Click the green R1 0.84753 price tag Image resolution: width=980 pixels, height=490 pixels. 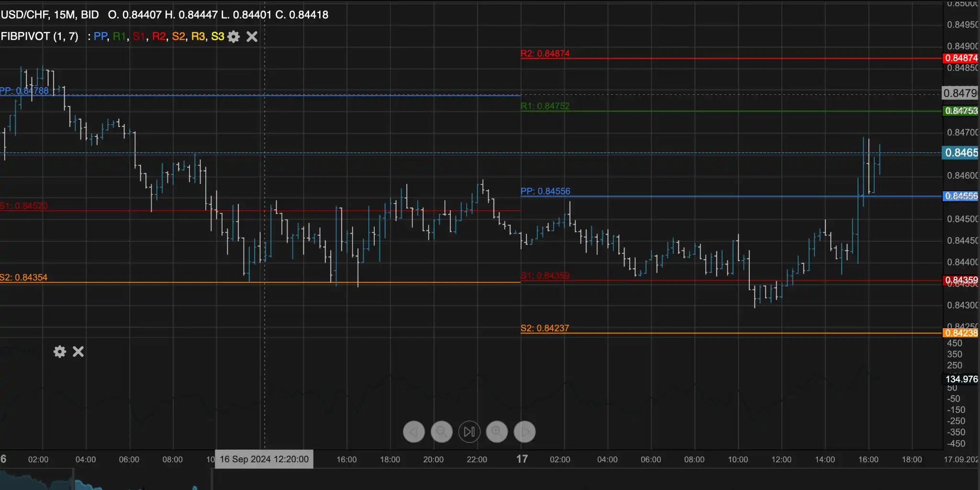(x=961, y=111)
